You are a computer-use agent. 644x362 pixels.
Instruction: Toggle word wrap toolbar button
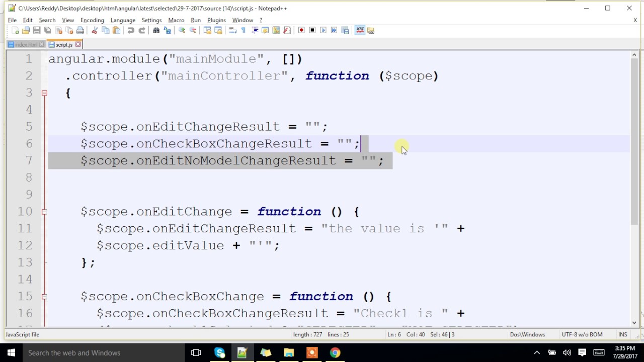point(233,30)
